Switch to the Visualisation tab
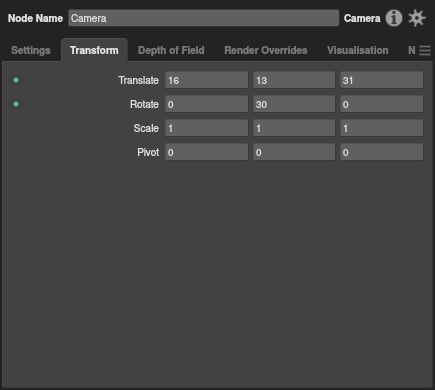 pos(357,50)
